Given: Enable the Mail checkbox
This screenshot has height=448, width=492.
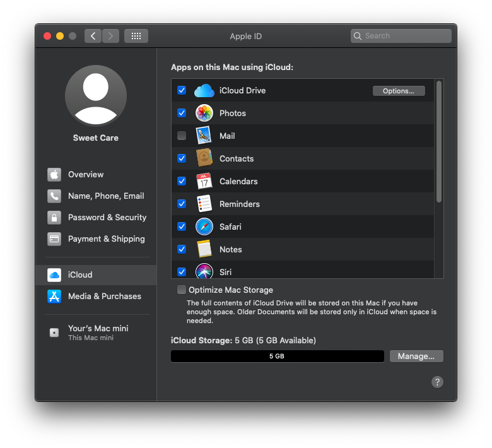Looking at the screenshot, I should pos(182,136).
